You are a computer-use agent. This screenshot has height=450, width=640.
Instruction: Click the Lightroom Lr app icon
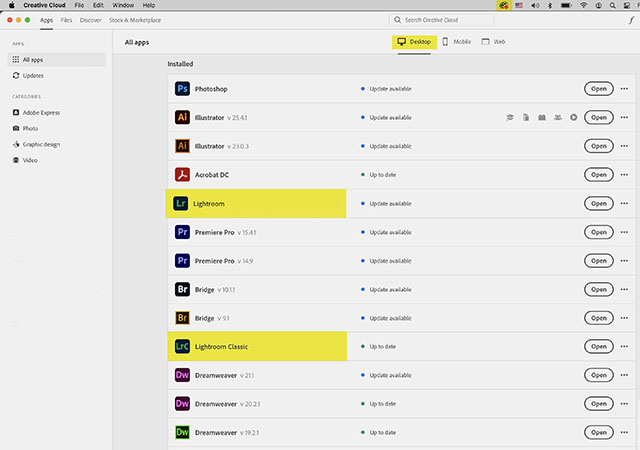click(180, 203)
